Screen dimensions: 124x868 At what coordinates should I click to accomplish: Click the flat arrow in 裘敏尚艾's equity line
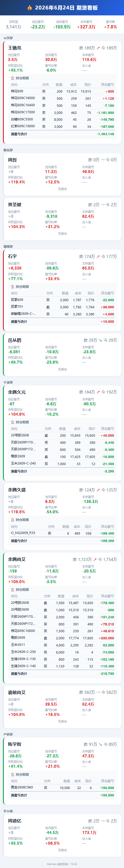[x=98, y=693]
